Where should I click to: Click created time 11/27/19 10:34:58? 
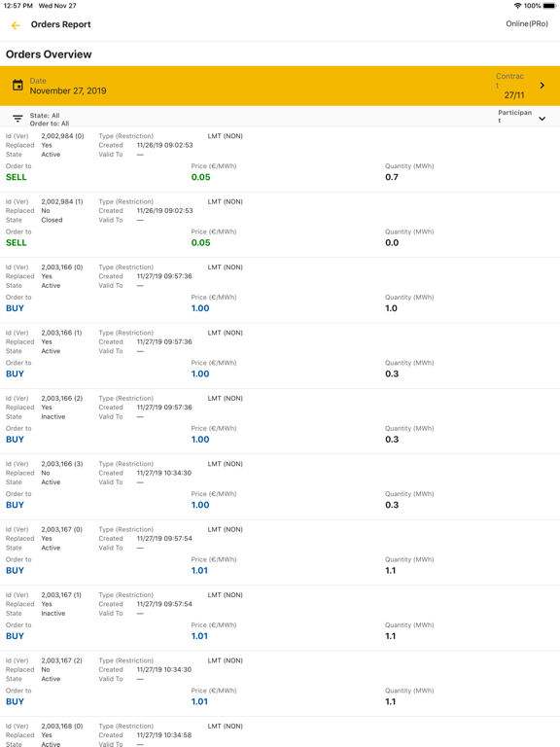click(164, 735)
